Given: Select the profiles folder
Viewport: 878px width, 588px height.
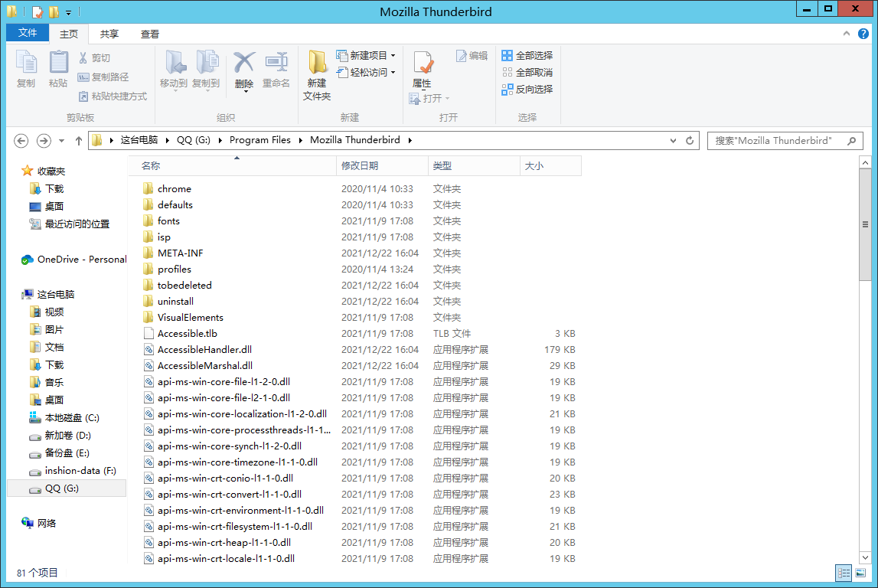Looking at the screenshot, I should click(x=174, y=269).
